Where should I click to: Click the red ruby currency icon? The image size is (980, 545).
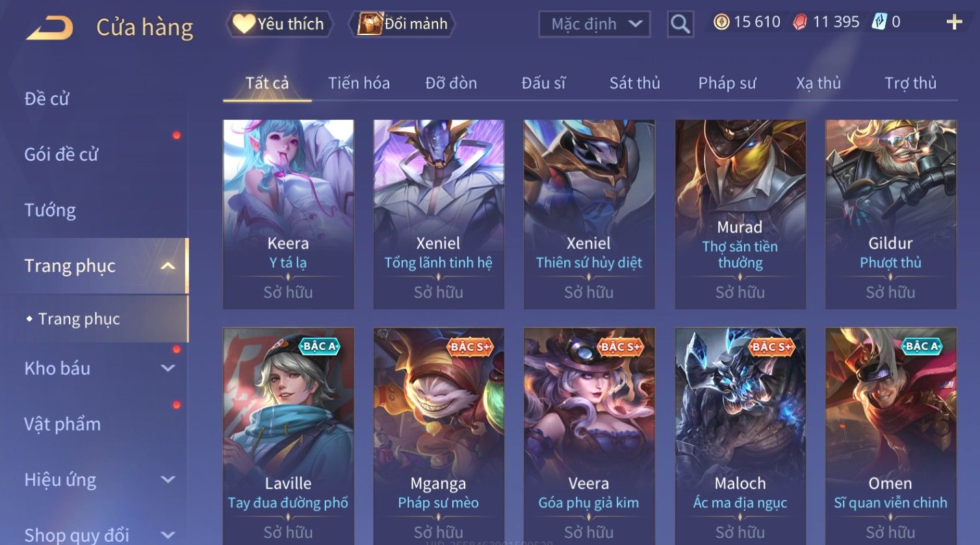(x=800, y=23)
